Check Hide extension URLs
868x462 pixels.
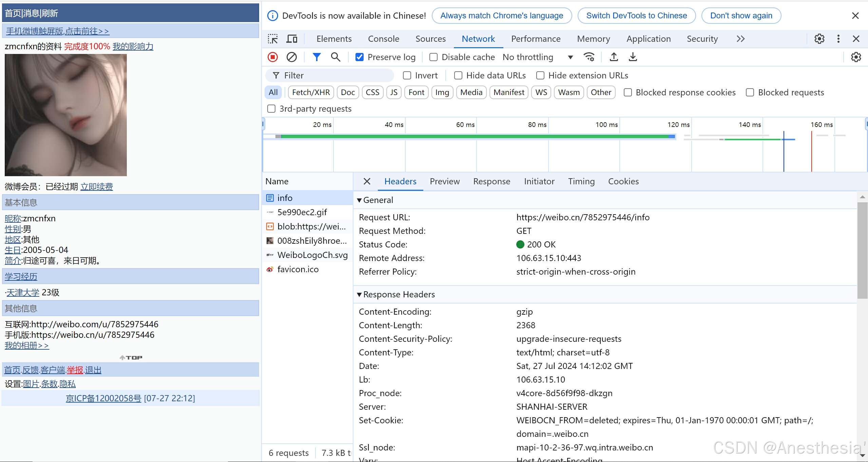point(540,75)
